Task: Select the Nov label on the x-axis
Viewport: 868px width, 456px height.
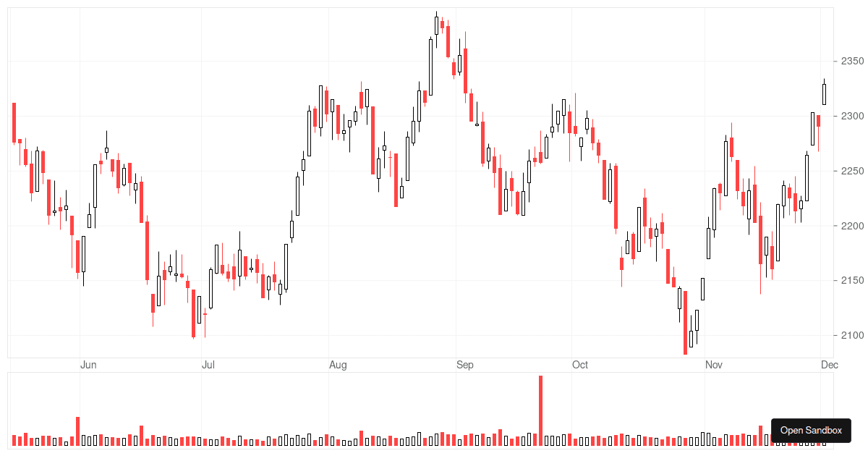Action: click(x=714, y=365)
